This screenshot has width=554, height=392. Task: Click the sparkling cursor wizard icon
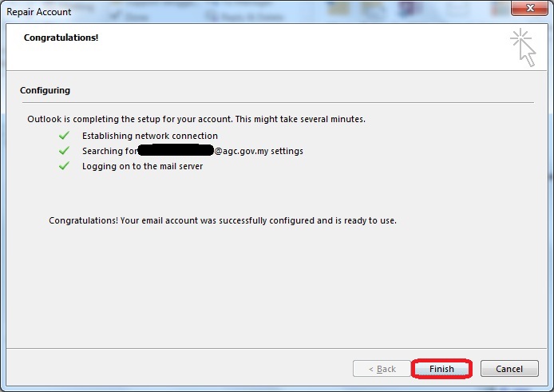tap(523, 46)
